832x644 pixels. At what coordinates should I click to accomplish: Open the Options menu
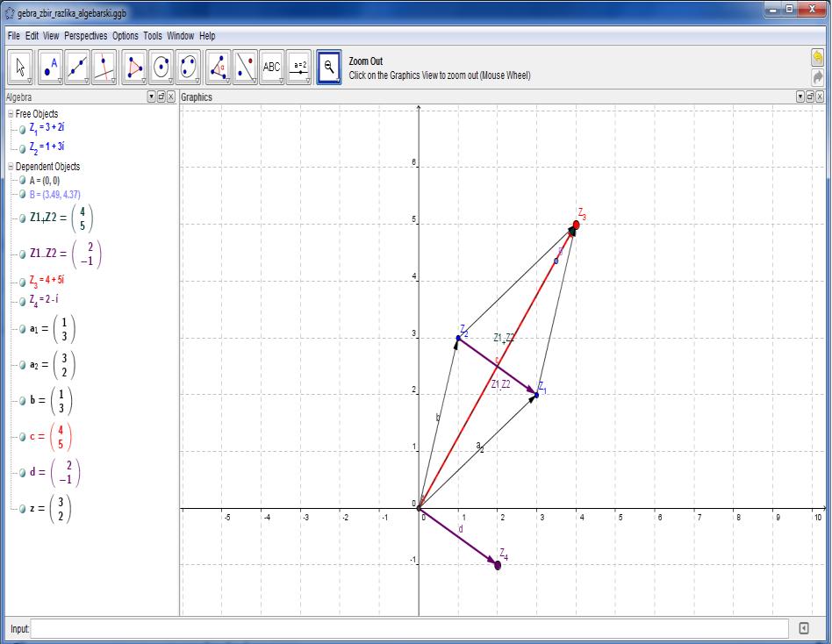[x=126, y=36]
